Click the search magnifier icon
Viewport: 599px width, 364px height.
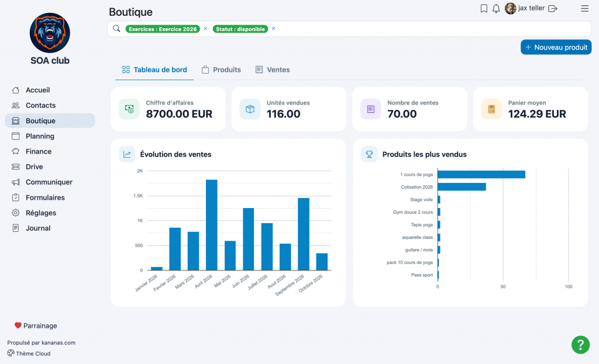(x=116, y=29)
